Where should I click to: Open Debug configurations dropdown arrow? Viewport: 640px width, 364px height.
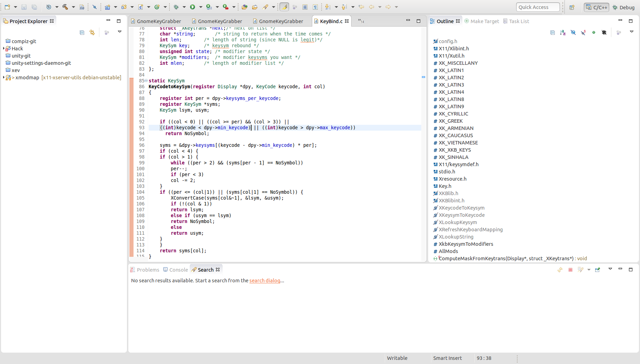click(184, 7)
